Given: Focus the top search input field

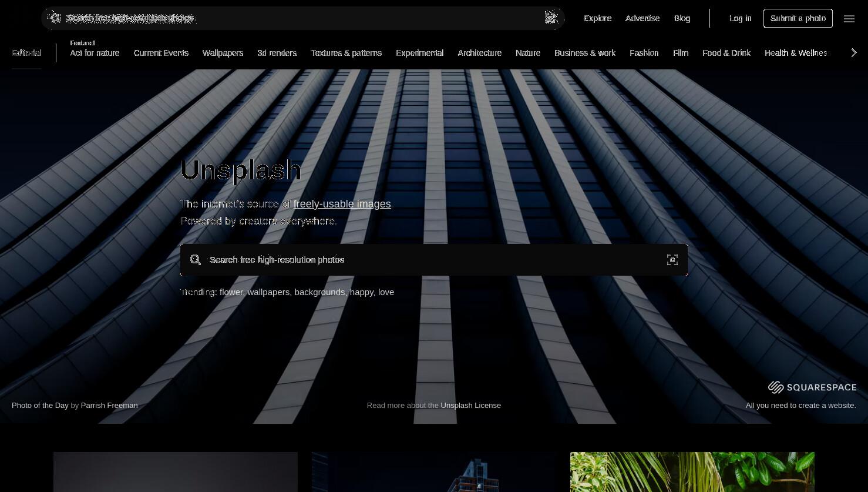Looking at the screenshot, I should tap(303, 18).
